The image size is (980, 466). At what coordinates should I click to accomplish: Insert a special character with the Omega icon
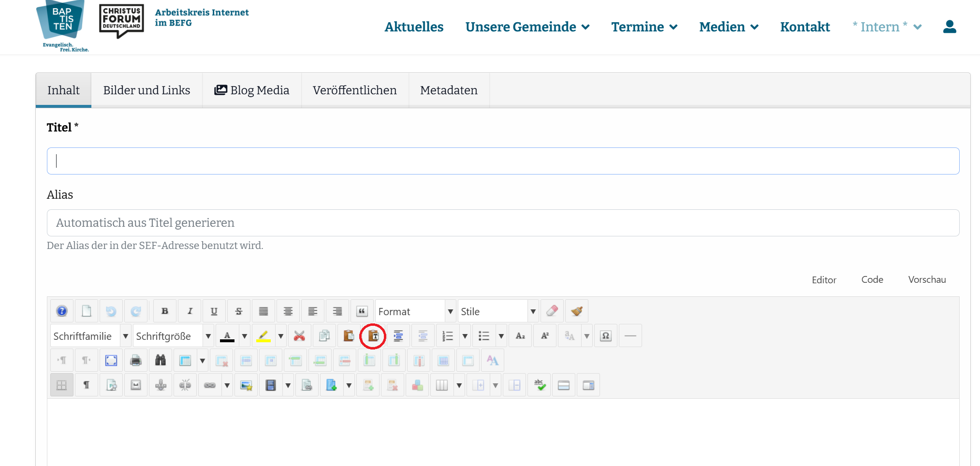click(x=605, y=335)
